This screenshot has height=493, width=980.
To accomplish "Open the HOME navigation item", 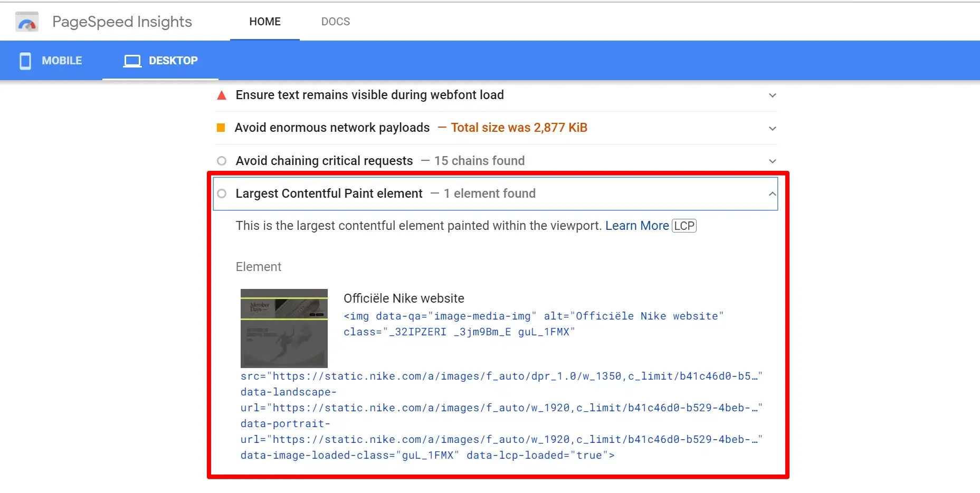I will 264,22.
